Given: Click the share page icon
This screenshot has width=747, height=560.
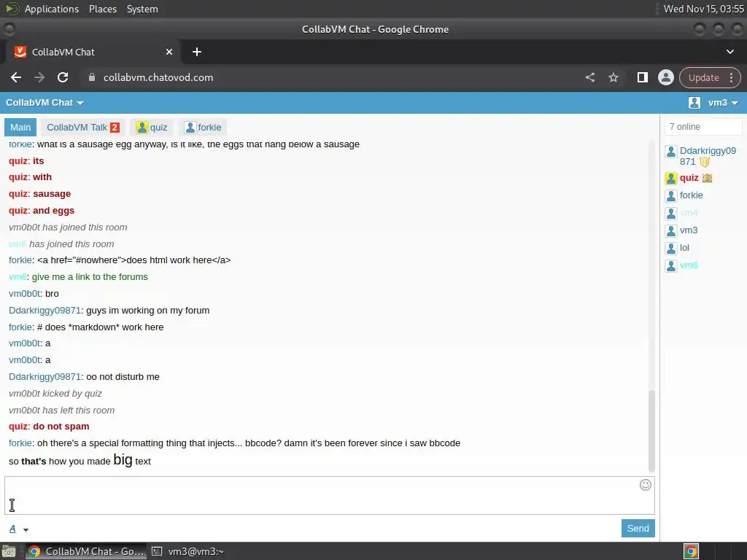Looking at the screenshot, I should point(590,77).
